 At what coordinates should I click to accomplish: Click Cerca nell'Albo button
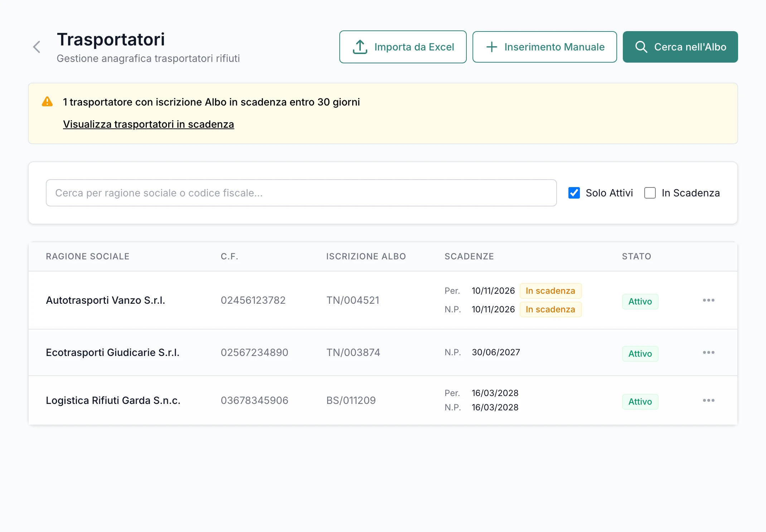680,47
